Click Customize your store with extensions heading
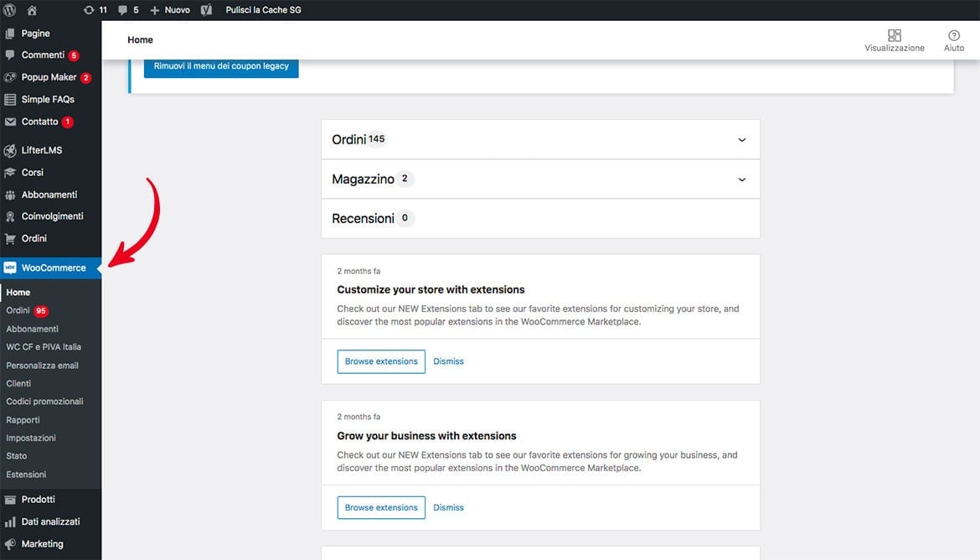 (x=431, y=290)
